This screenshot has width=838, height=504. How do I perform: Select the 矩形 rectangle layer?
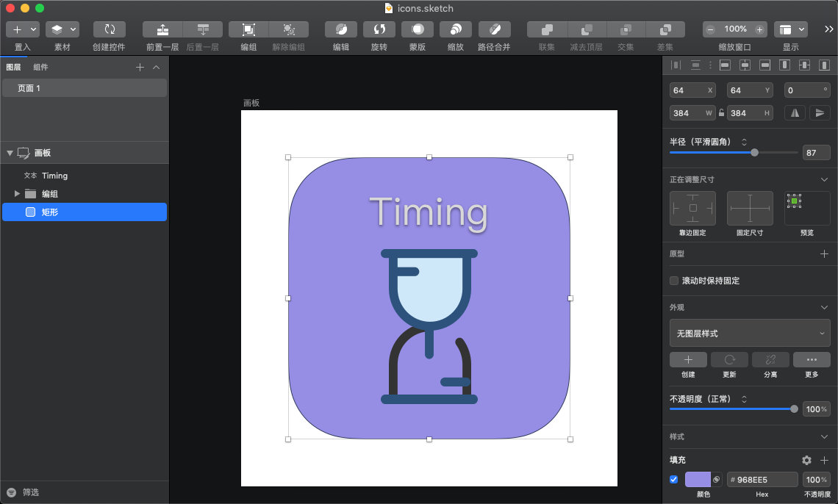(x=85, y=212)
